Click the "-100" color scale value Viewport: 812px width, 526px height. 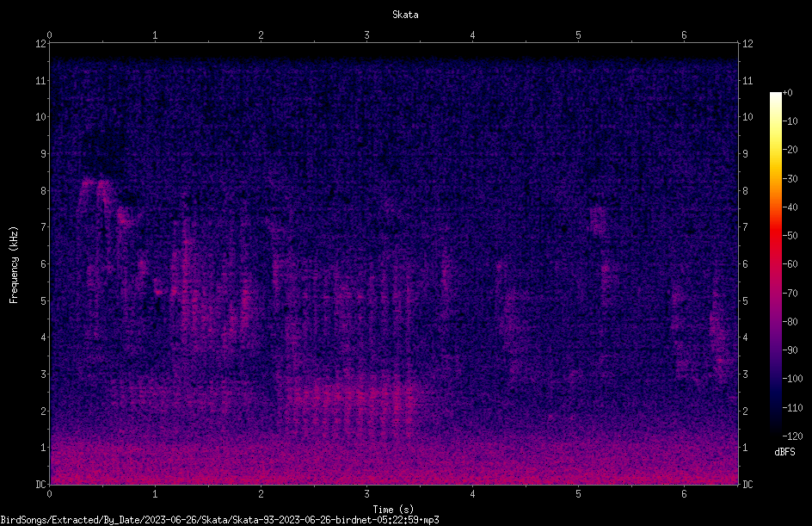click(x=792, y=379)
